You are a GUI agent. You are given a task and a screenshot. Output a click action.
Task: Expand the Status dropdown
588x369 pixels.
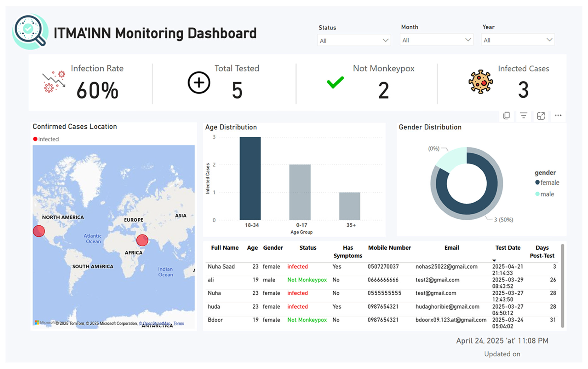354,41
